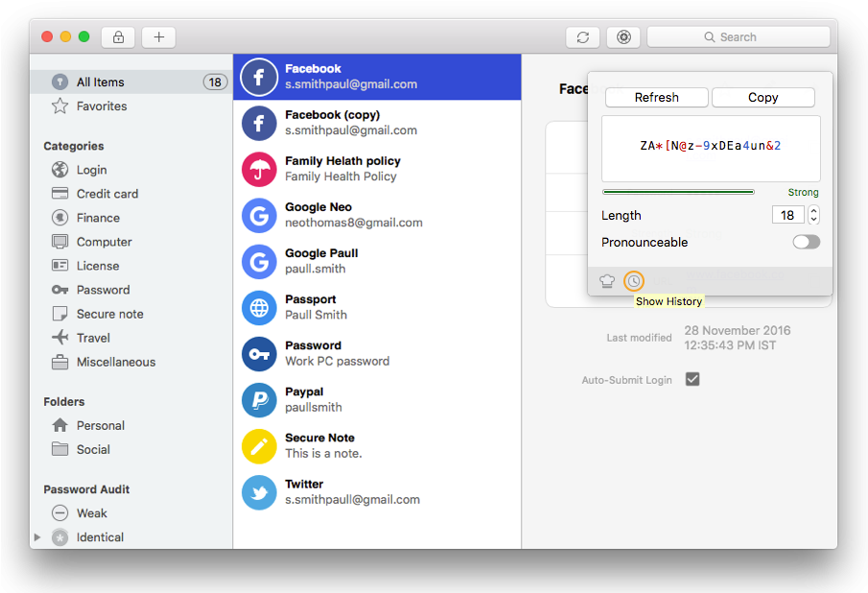The width and height of the screenshot is (868, 593).
Task: Click the Sync icon in the toolbar
Action: 582,36
